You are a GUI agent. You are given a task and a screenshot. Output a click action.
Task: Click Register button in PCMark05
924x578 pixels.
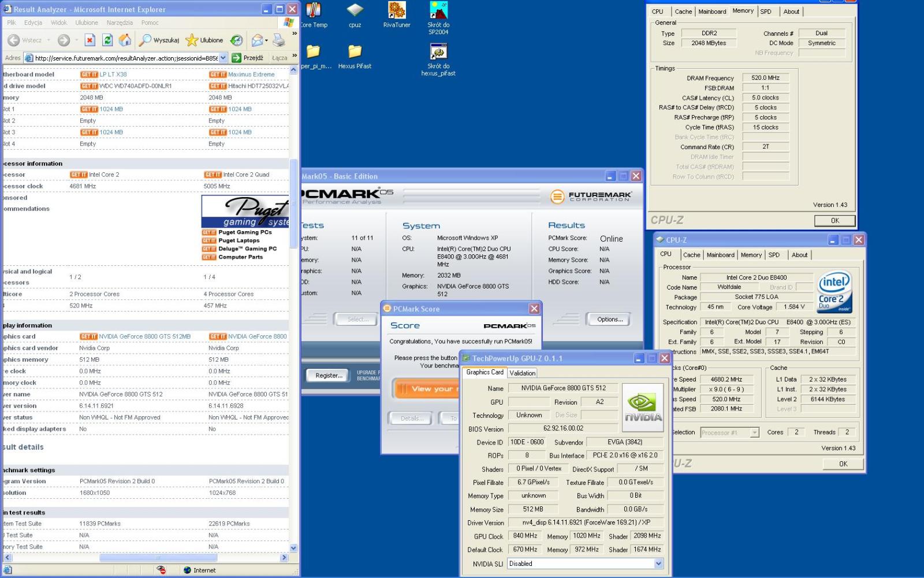click(x=328, y=375)
